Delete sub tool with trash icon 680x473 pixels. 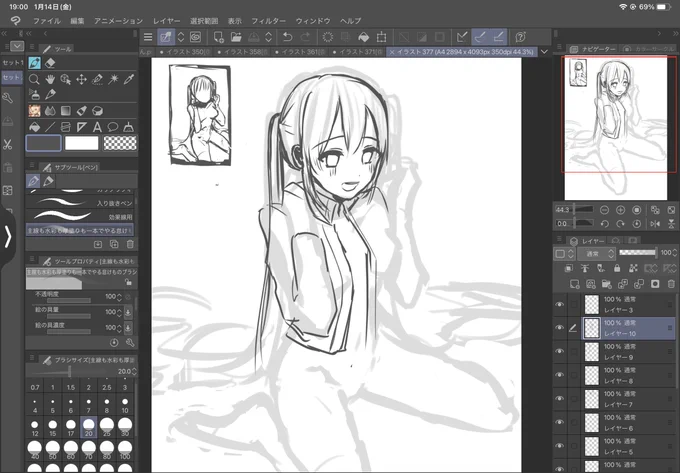(x=130, y=244)
